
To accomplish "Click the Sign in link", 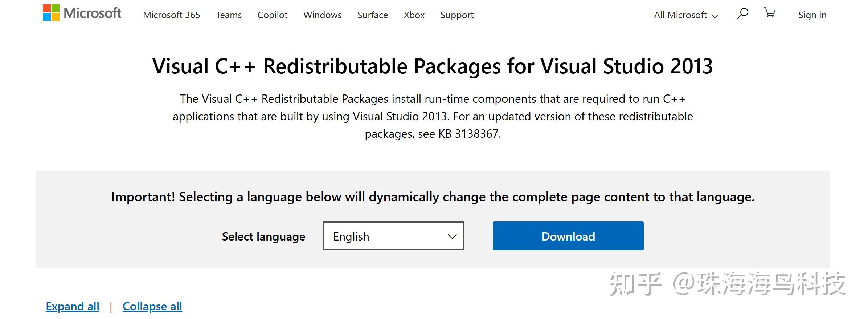I will [812, 15].
